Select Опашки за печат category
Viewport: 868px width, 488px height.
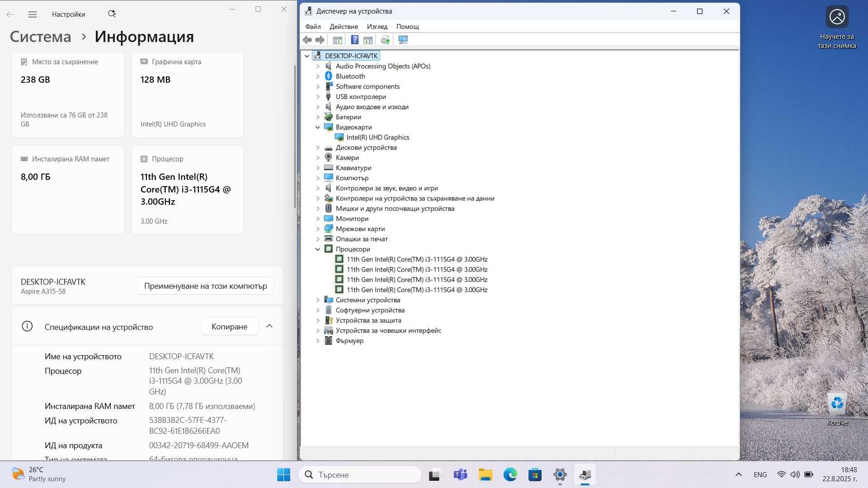click(x=361, y=239)
